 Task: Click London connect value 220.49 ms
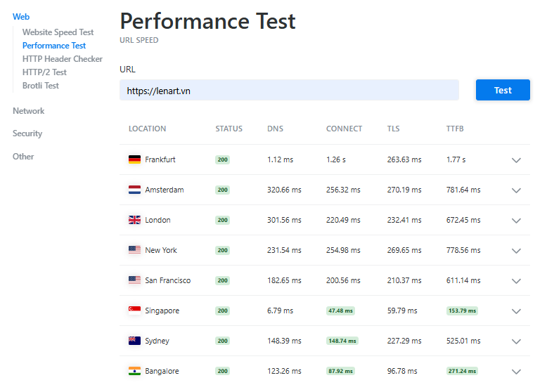coord(343,220)
